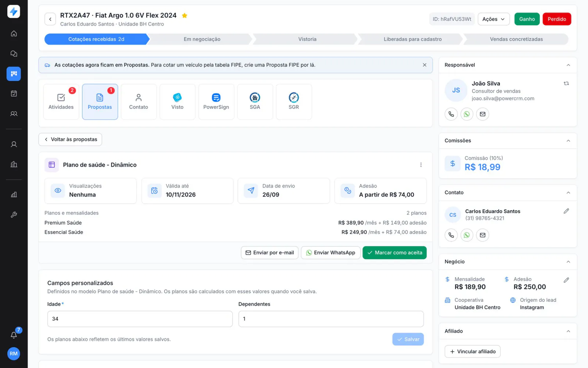
Task: Open the Atividades tab
Action: (61, 102)
